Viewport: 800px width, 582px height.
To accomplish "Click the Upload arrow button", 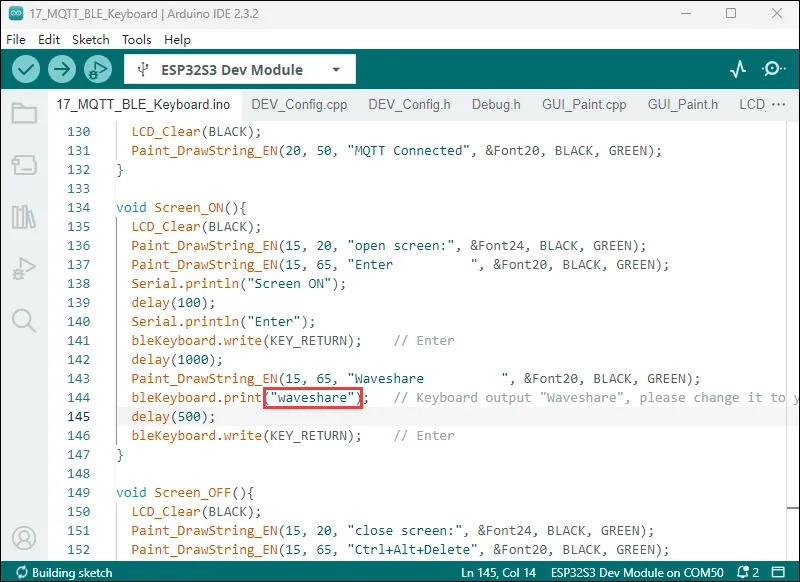I will (x=62, y=69).
